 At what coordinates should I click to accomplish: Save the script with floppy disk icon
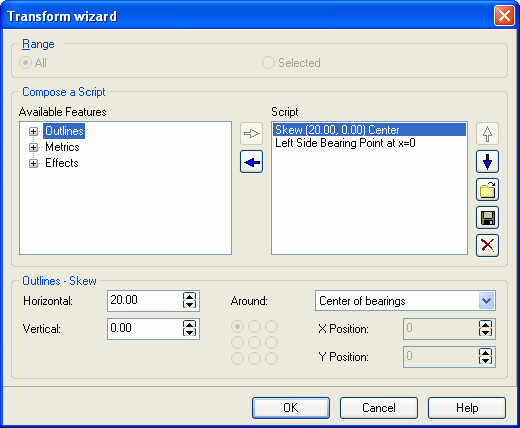pos(487,218)
